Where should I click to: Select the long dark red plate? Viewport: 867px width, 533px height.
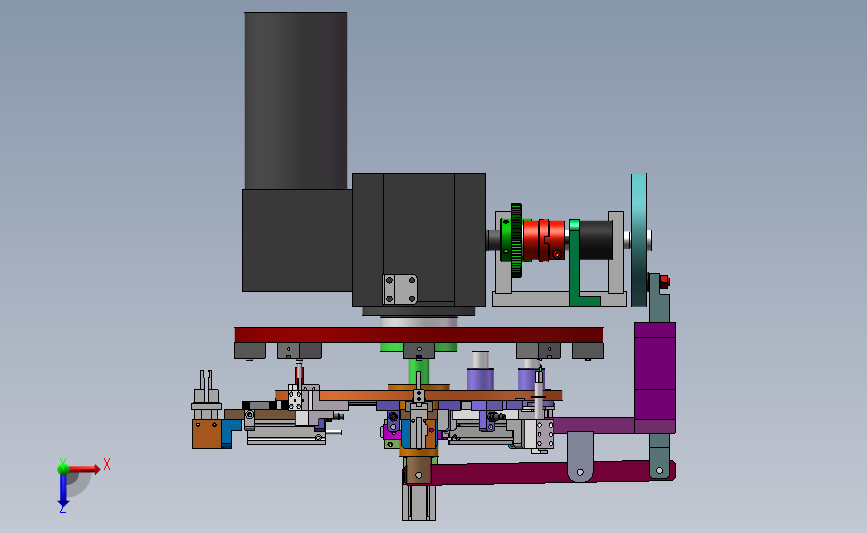[x=419, y=335]
